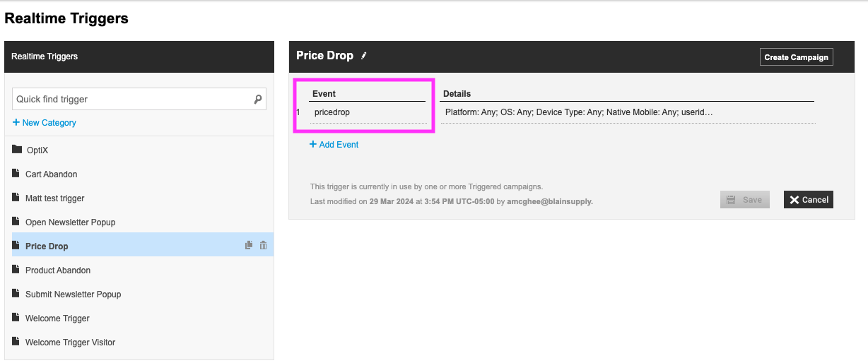Click the document icon next to Welcome Trigger
This screenshot has width=868, height=363.
point(16,318)
